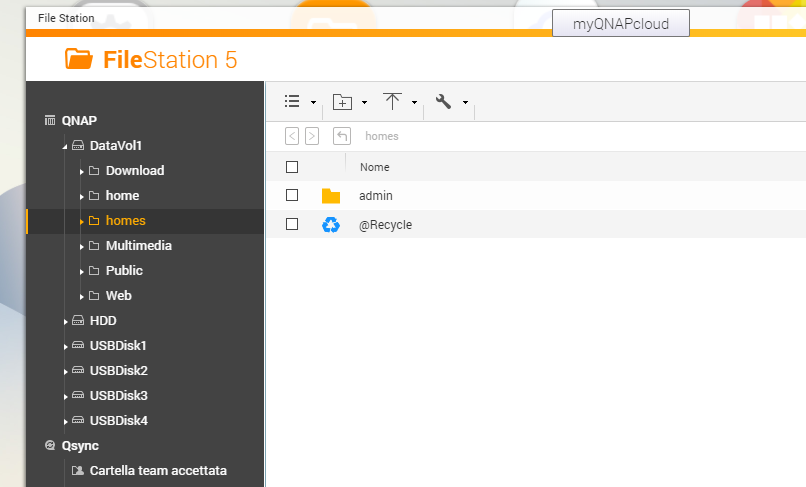
Task: Click the upload arrow icon
Action: (x=393, y=102)
